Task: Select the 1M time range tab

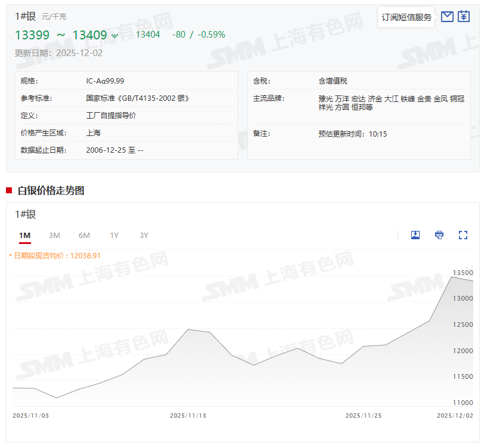Action: pyautogui.click(x=24, y=236)
